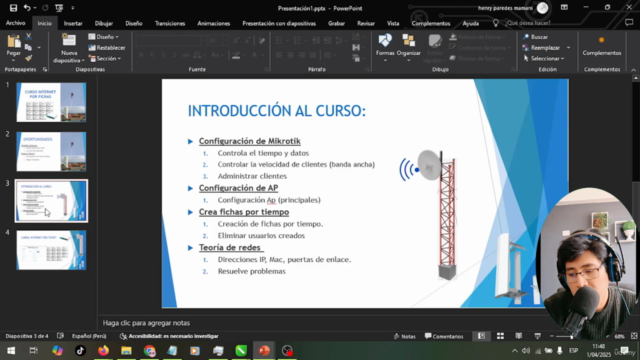Switch to Normal view
The height and width of the screenshot is (360, 640).
point(482,336)
